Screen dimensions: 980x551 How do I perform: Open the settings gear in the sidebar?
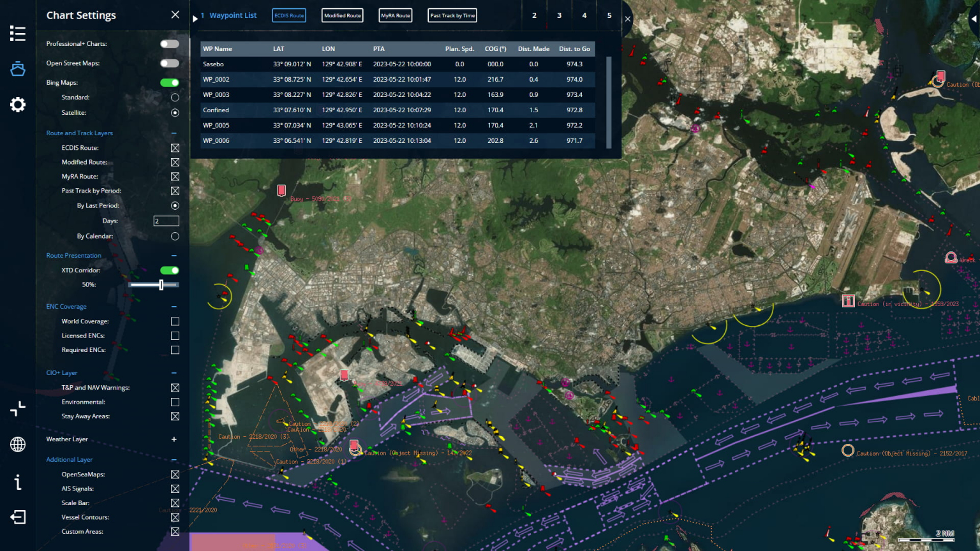tap(17, 105)
